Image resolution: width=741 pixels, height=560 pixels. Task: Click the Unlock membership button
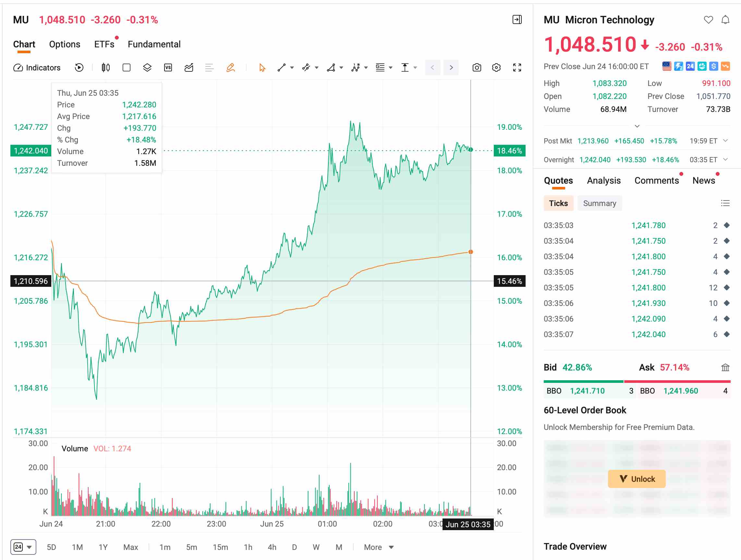[x=637, y=479]
